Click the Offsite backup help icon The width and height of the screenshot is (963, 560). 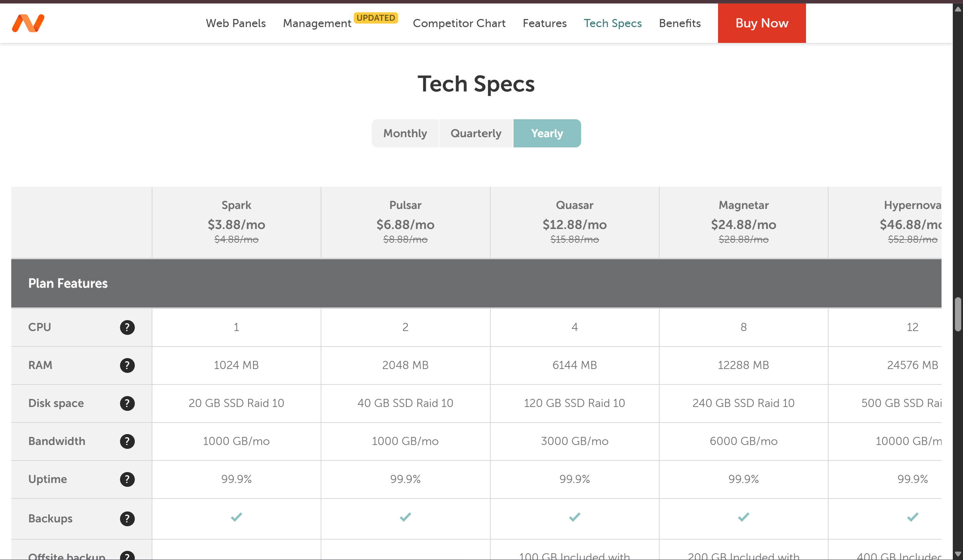[127, 556]
